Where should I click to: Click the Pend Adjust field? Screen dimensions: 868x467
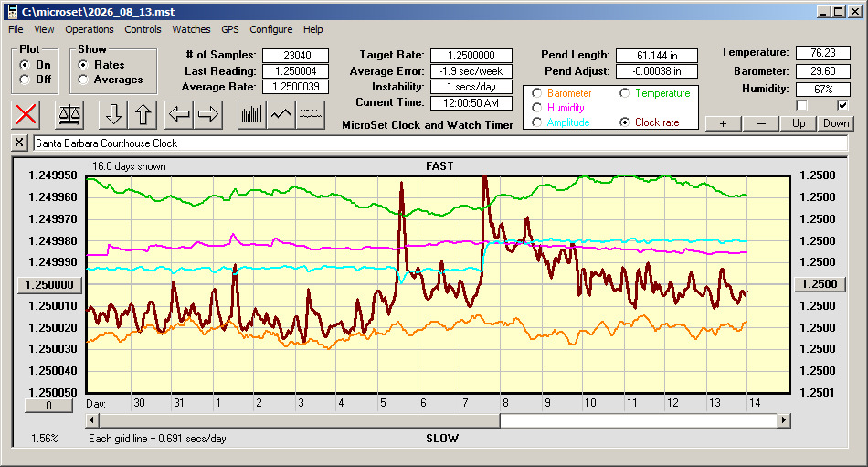pyautogui.click(x=657, y=71)
